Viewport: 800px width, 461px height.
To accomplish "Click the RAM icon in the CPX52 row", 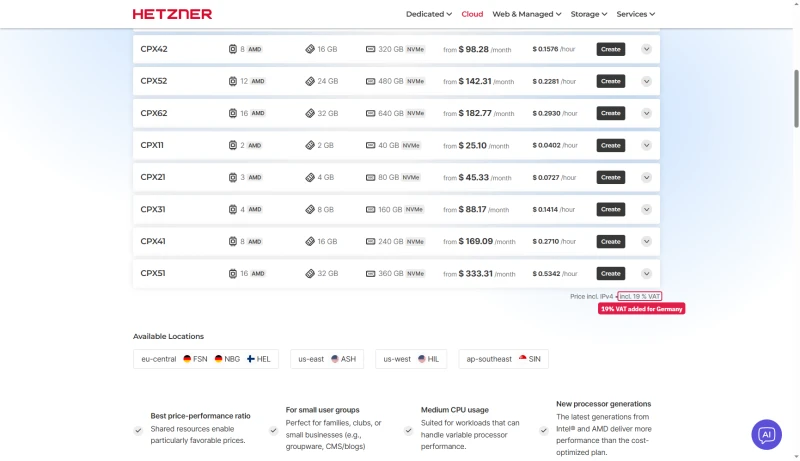I will [x=310, y=82].
